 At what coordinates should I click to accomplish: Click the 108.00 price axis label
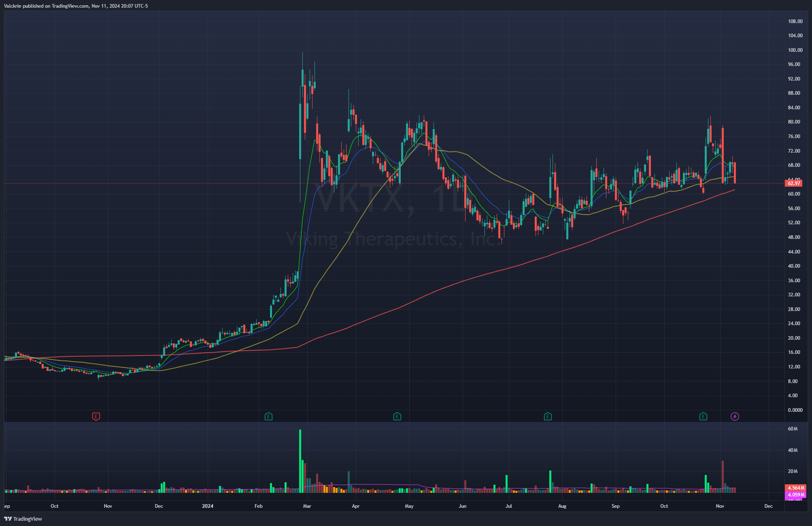795,21
